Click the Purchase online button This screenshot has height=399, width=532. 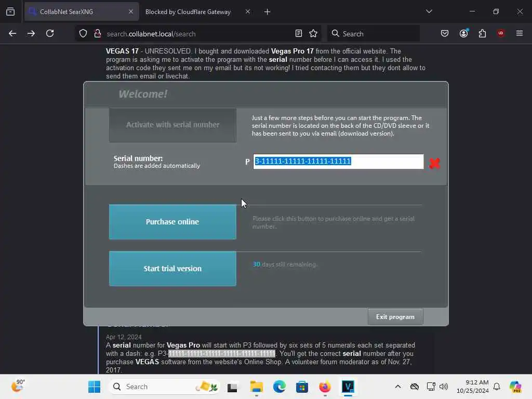point(172,222)
